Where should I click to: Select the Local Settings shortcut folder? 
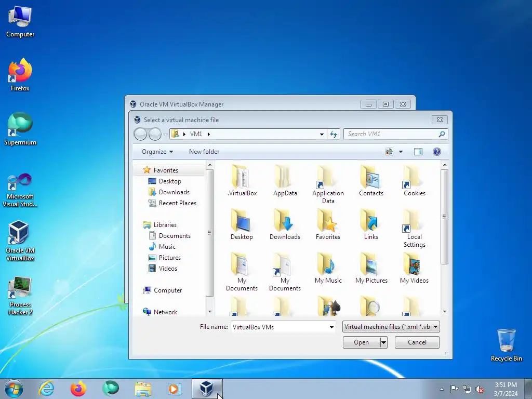point(414,229)
